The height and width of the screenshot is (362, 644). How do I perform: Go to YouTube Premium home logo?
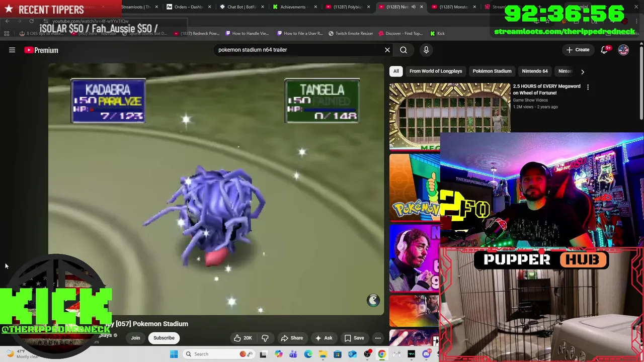pyautogui.click(x=41, y=50)
